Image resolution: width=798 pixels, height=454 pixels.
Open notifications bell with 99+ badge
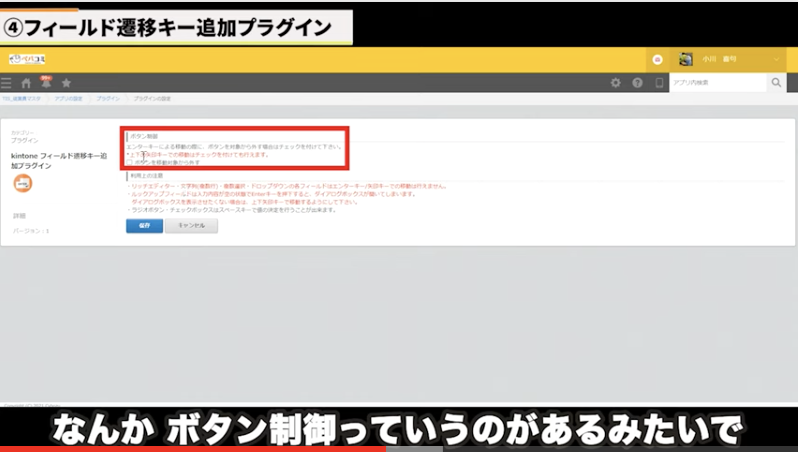click(46, 82)
